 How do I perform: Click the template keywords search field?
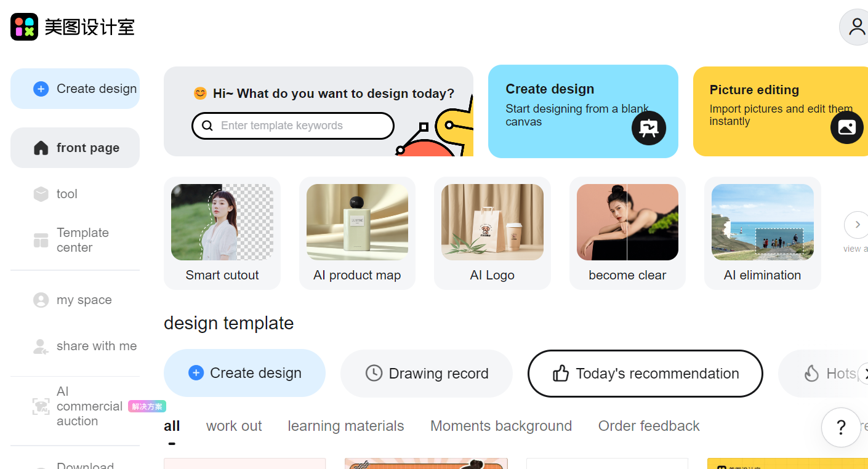click(292, 126)
